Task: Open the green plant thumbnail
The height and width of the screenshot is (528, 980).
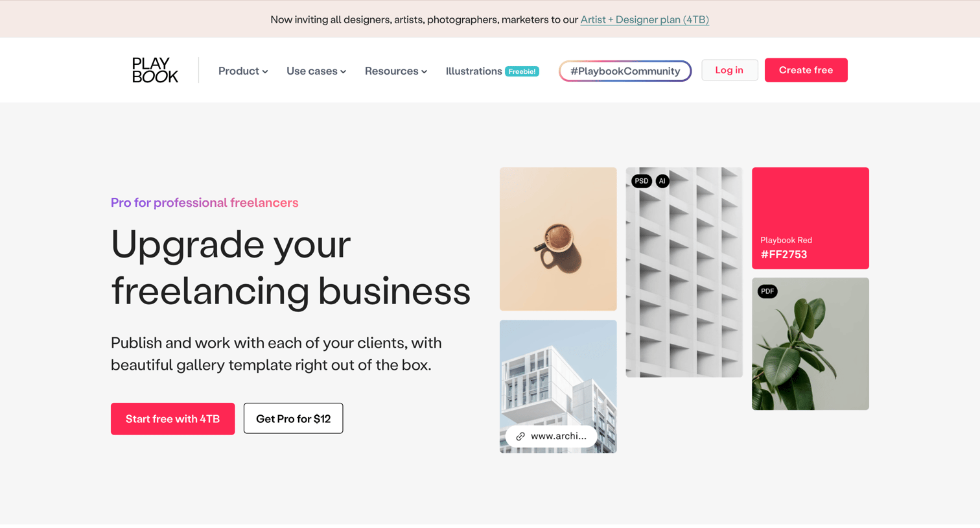Action: pyautogui.click(x=810, y=344)
